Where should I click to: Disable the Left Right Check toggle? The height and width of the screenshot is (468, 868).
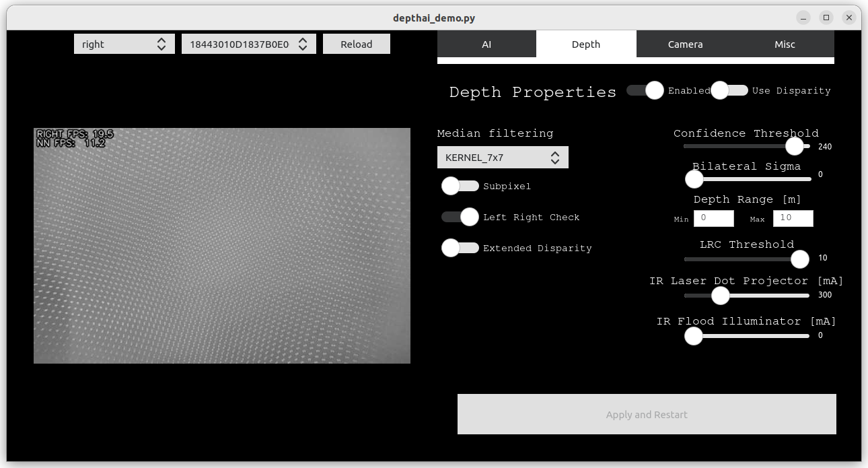460,217
